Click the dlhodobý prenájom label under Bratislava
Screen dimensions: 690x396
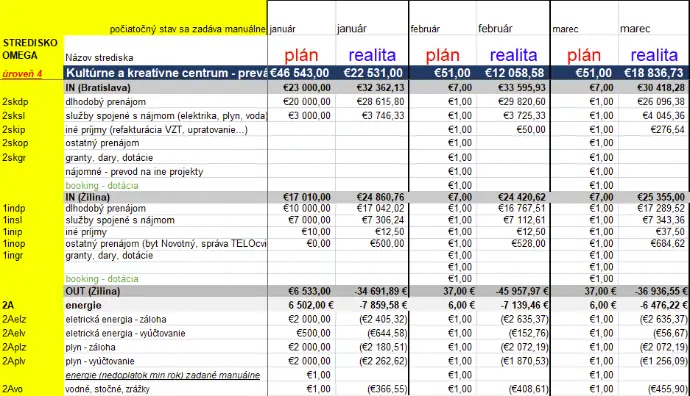pos(106,102)
